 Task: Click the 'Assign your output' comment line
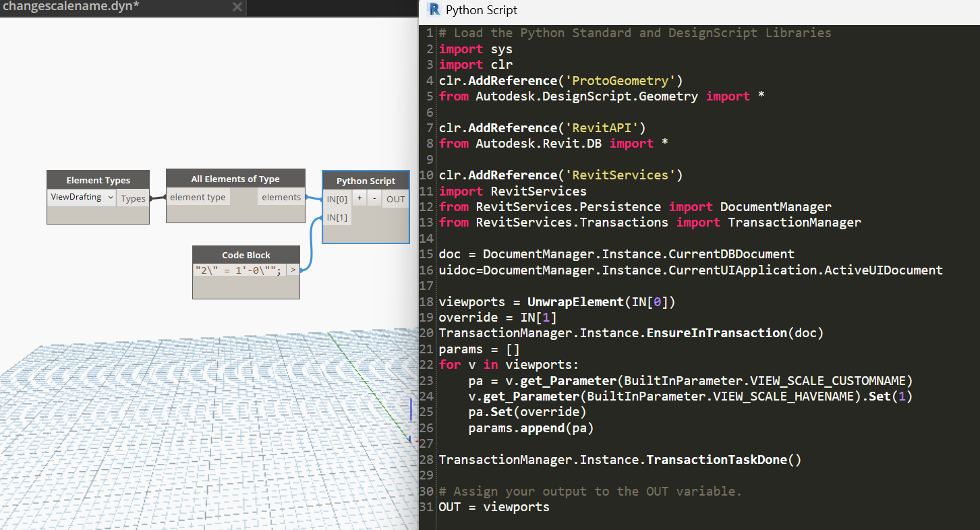coord(590,492)
